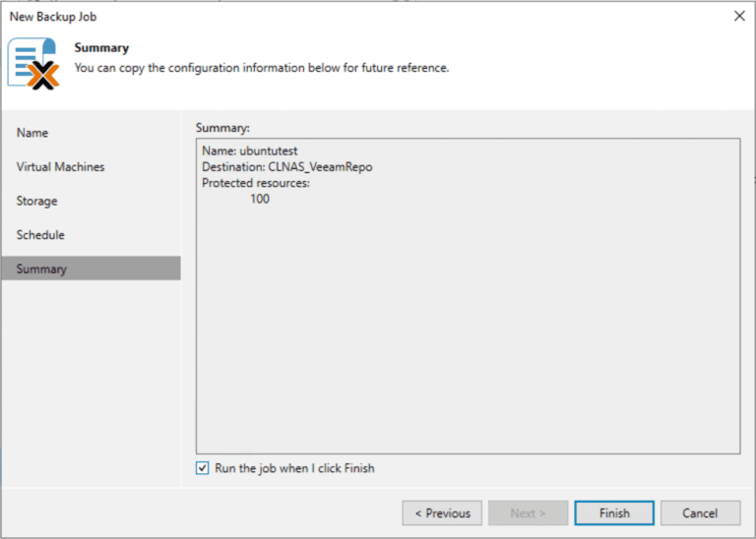
Task: Click the Finish button
Action: coord(614,513)
